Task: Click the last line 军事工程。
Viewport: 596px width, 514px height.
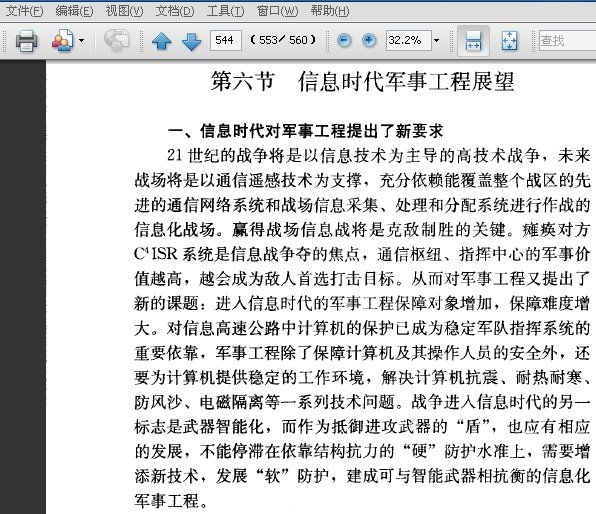Action: tap(171, 501)
